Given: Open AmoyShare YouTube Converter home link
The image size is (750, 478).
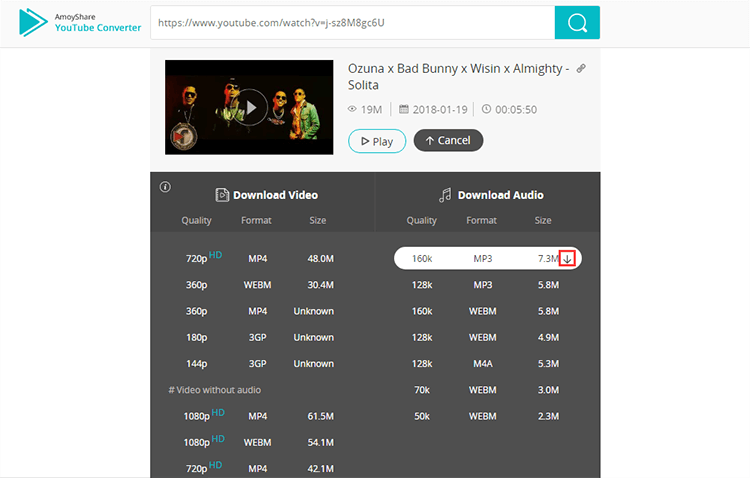Looking at the screenshot, I should click(x=80, y=22).
